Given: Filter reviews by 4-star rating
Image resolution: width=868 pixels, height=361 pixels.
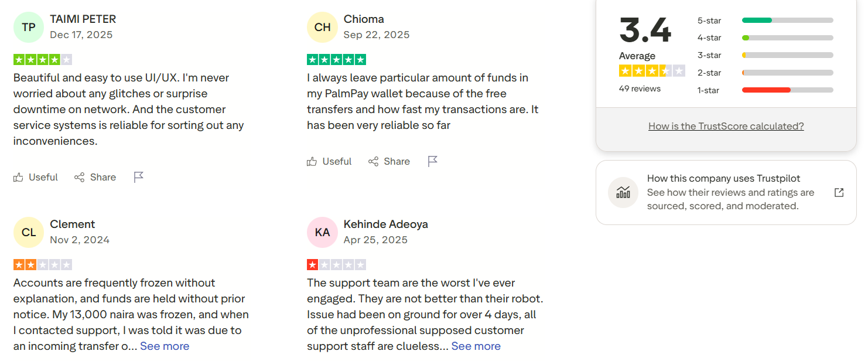Looking at the screenshot, I should point(787,38).
